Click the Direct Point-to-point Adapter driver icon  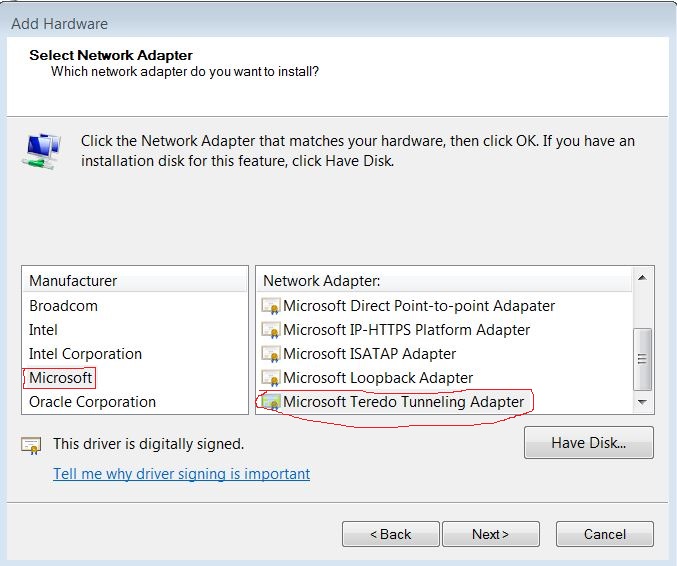coord(270,306)
